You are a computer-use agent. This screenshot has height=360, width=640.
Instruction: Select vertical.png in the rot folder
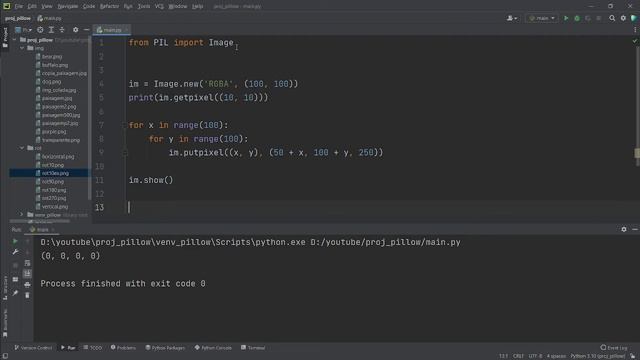click(x=55, y=207)
